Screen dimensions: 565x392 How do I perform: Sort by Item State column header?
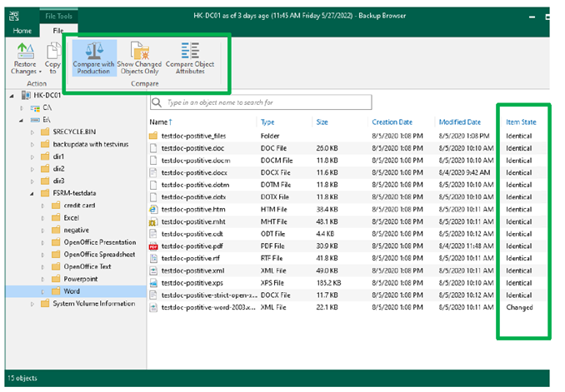click(x=521, y=122)
